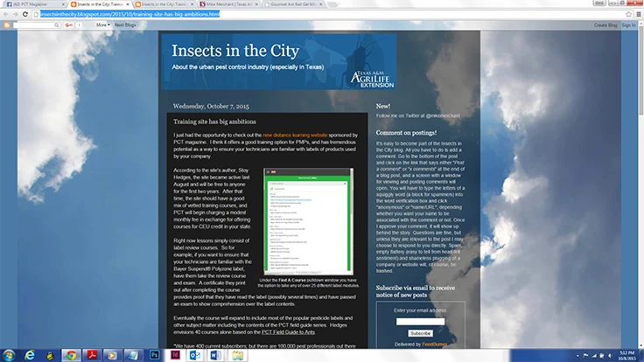Click the browser address bar URL
Screen dimensions: 644x362
click(129, 14)
